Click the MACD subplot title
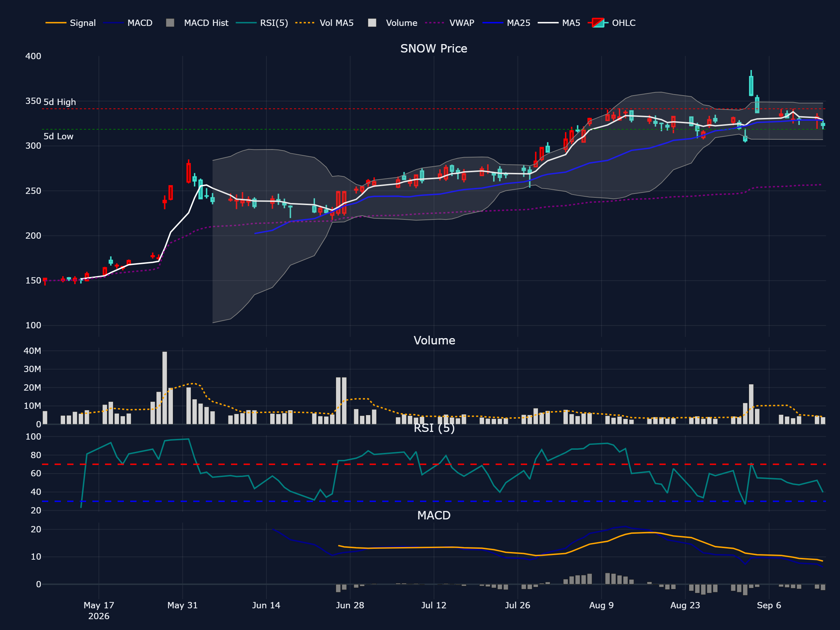 tap(434, 515)
